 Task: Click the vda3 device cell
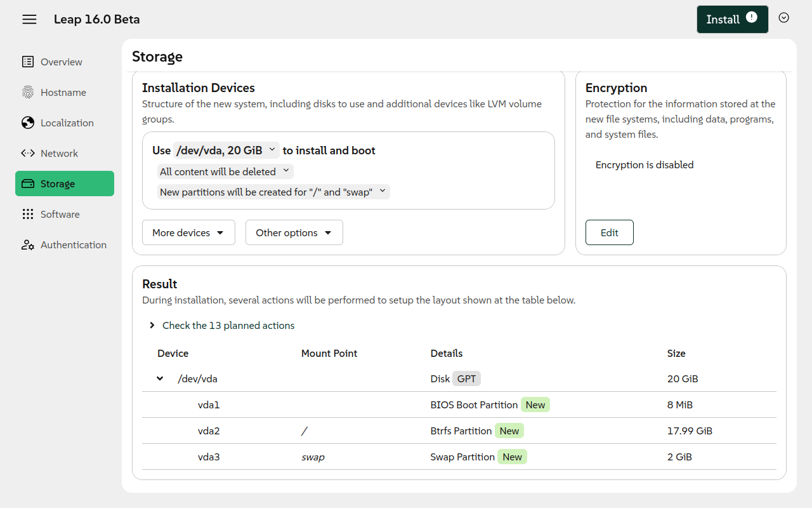pyautogui.click(x=209, y=457)
